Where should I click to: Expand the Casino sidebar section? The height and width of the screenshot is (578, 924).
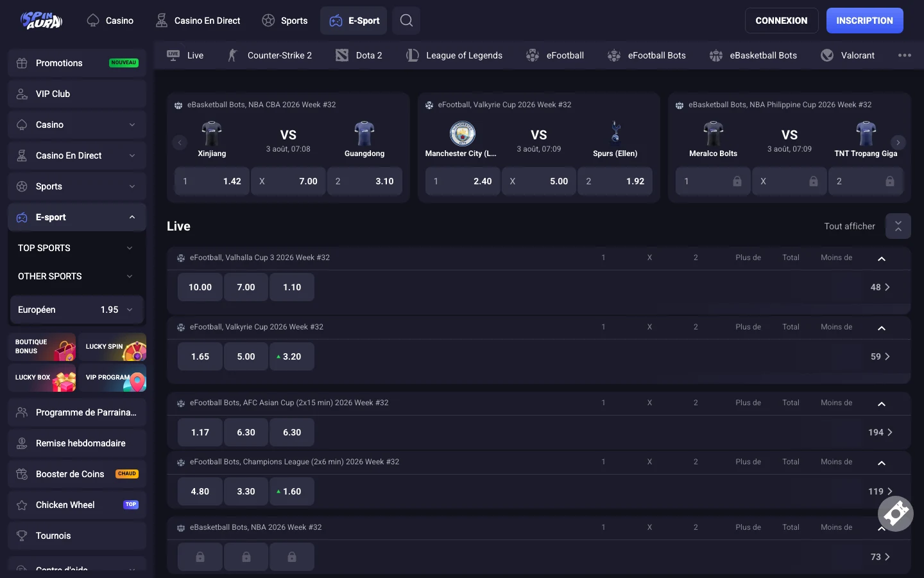tap(77, 125)
